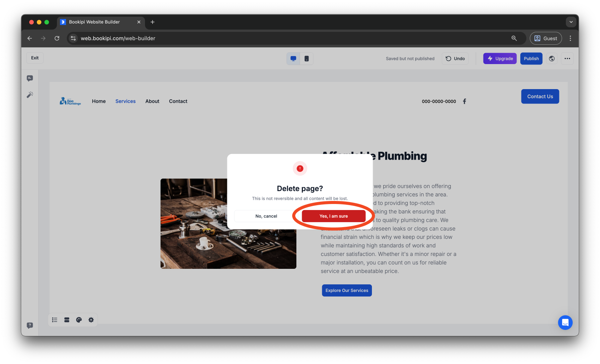The height and width of the screenshot is (364, 600).
Task: Open the sections layout icon
Action: click(x=67, y=320)
